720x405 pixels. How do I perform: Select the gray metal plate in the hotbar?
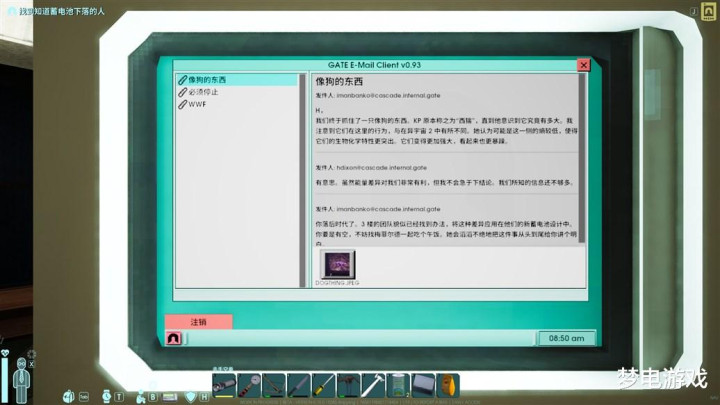pyautogui.click(x=423, y=385)
